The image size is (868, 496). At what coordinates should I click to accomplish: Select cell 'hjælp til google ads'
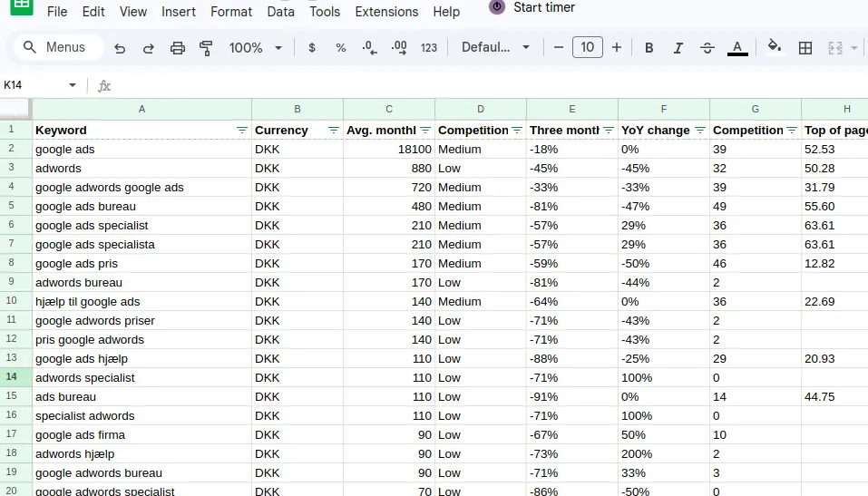141,302
